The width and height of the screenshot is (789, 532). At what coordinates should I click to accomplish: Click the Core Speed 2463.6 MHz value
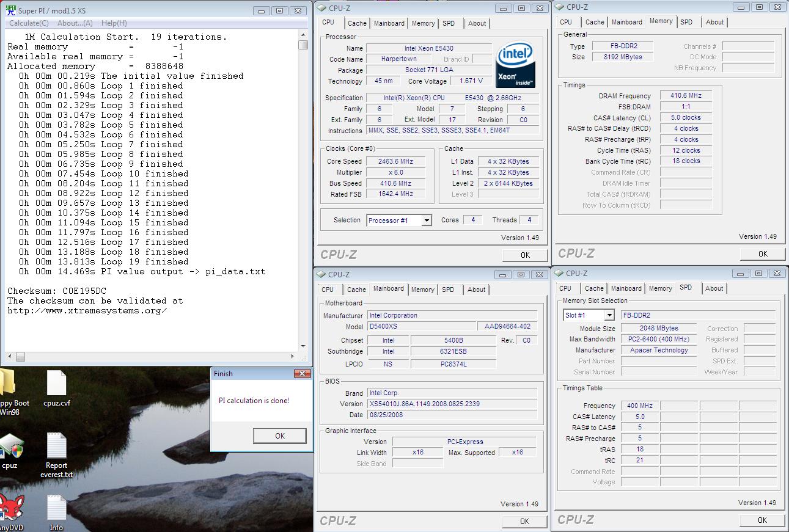395,161
